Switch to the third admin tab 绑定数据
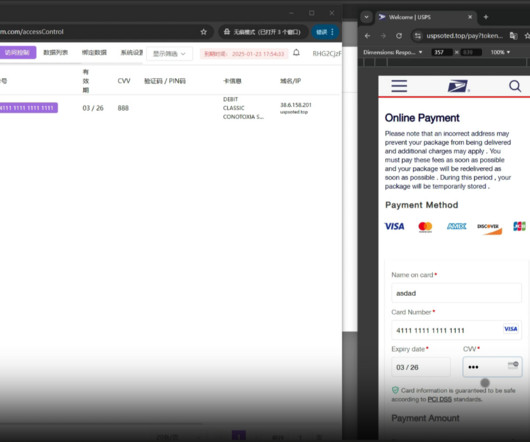Viewport: 530px width, 442px height. coord(94,52)
